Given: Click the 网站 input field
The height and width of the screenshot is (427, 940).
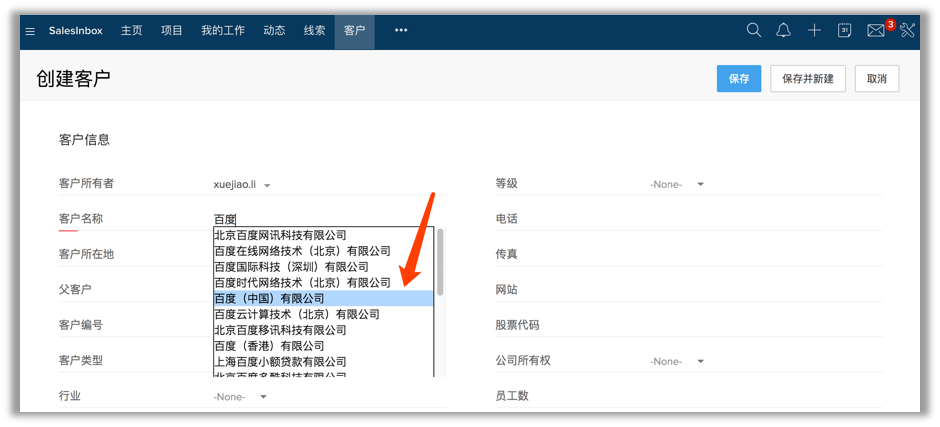Looking at the screenshot, I should 764,290.
